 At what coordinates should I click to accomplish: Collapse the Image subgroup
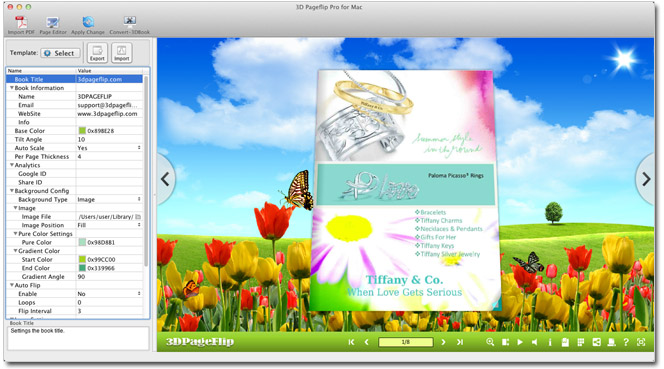tap(15, 208)
